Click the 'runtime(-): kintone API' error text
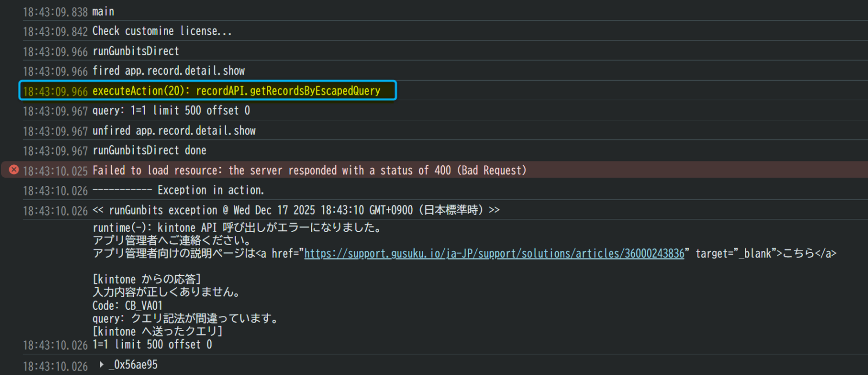 point(237,228)
